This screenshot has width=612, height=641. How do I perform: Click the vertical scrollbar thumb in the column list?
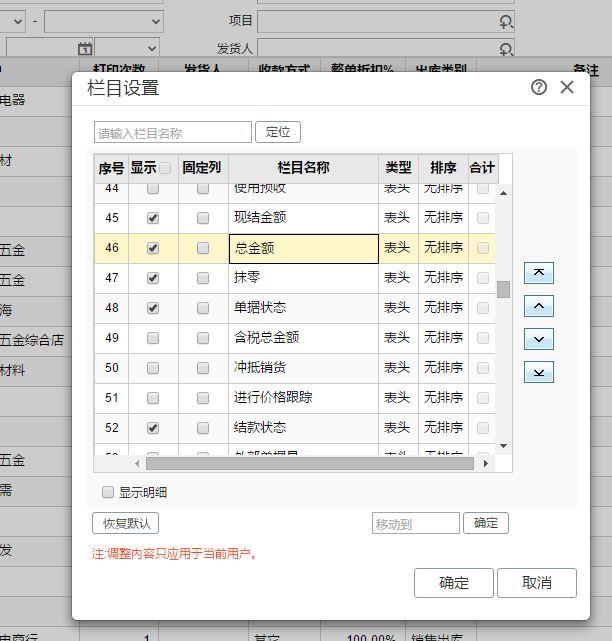pyautogui.click(x=503, y=289)
